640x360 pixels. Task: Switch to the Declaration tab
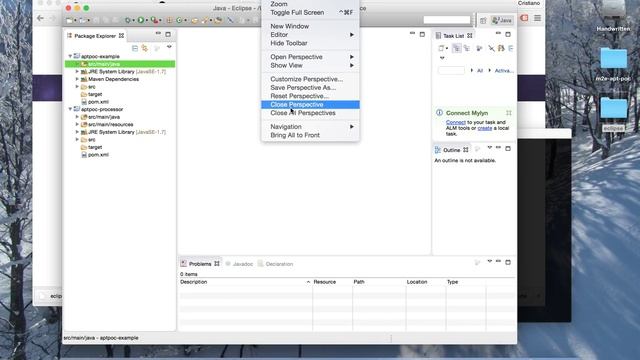pyautogui.click(x=276, y=264)
